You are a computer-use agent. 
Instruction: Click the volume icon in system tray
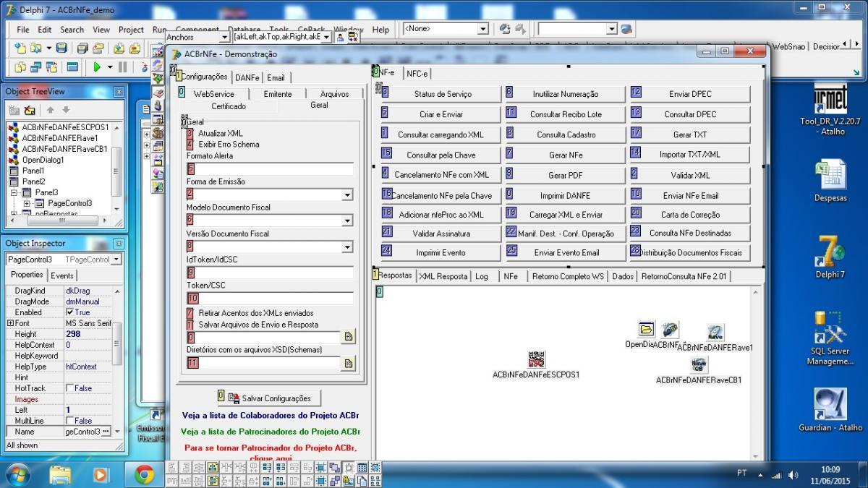(x=793, y=474)
